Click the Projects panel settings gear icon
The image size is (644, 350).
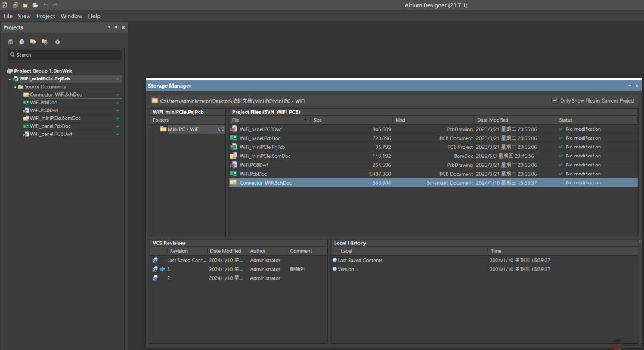pyautogui.click(x=57, y=42)
